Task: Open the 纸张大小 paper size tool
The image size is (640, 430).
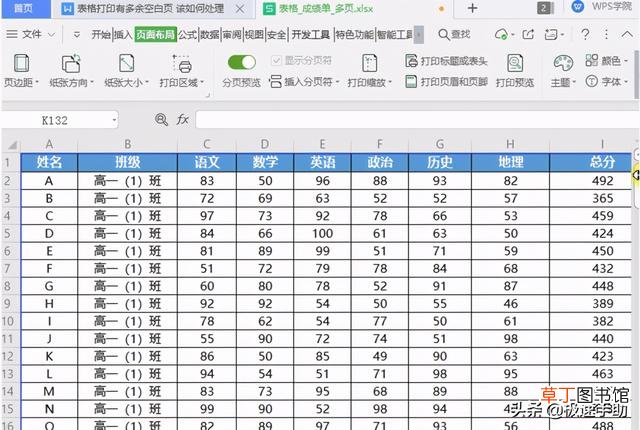Action: 126,70
